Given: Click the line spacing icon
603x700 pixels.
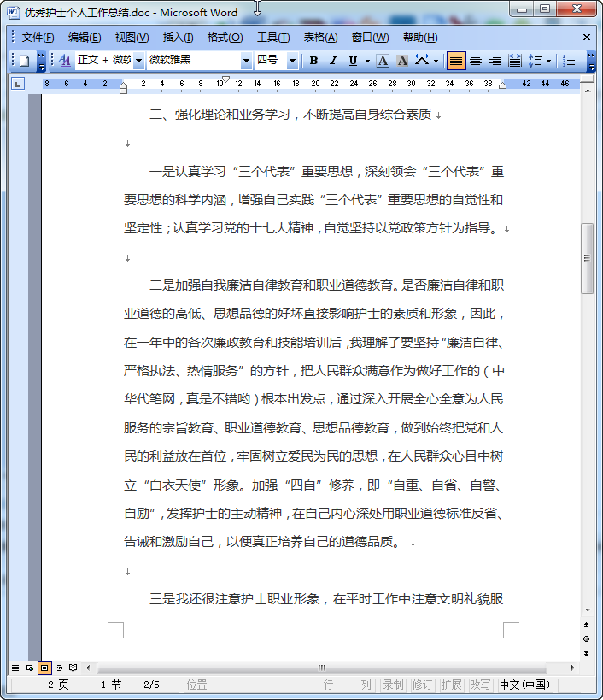Looking at the screenshot, I should point(535,61).
